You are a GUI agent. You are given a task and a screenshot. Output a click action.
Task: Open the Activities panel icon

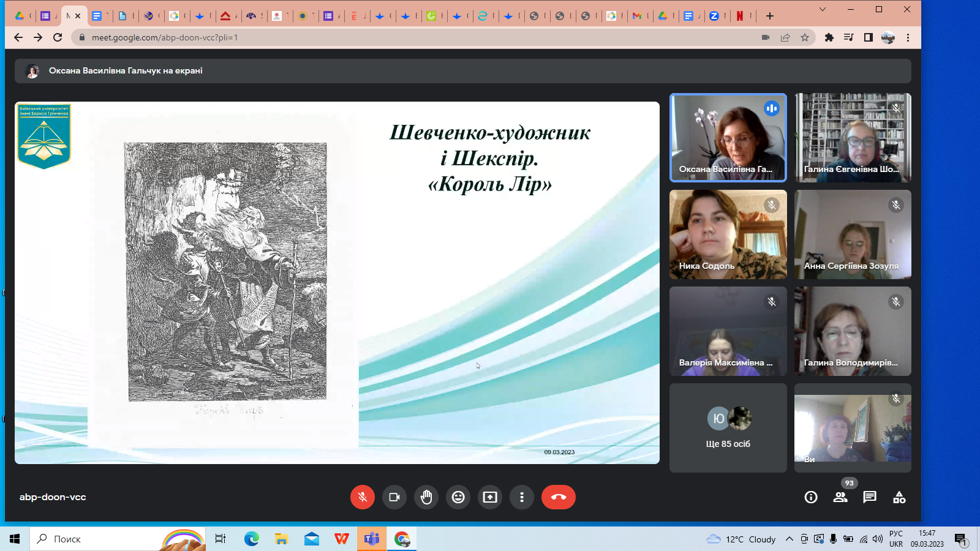(x=899, y=497)
